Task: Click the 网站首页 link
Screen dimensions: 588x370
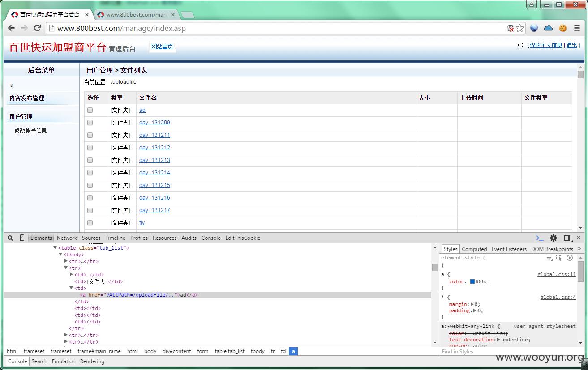Action: [162, 47]
